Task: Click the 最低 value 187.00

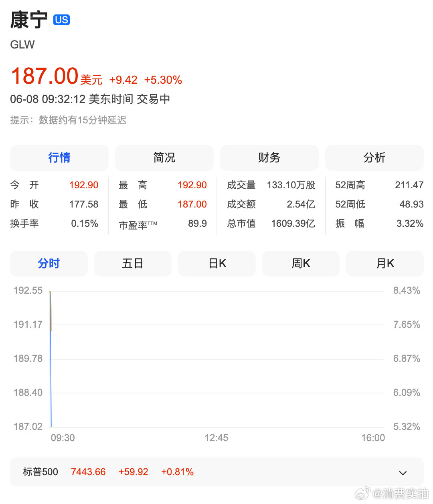Action: coord(192,204)
